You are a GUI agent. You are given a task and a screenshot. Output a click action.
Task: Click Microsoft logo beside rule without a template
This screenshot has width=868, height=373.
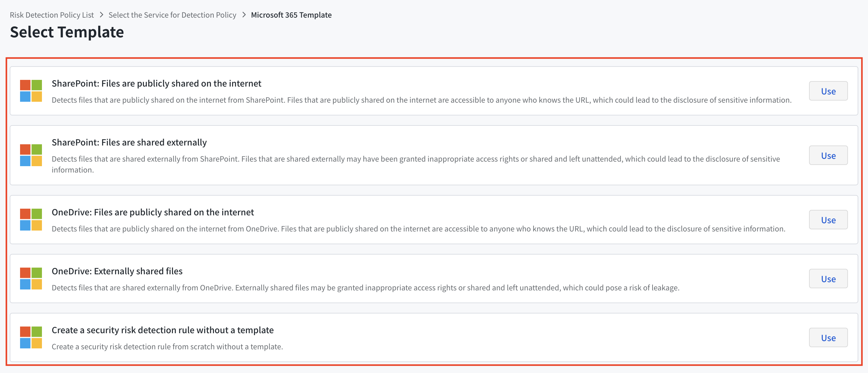pos(31,337)
